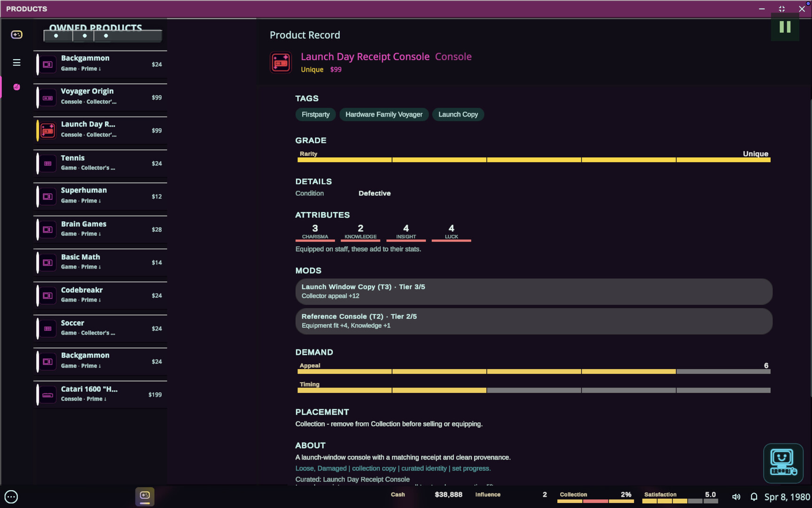Click the Brain Games icon
812x508 pixels.
47,230
